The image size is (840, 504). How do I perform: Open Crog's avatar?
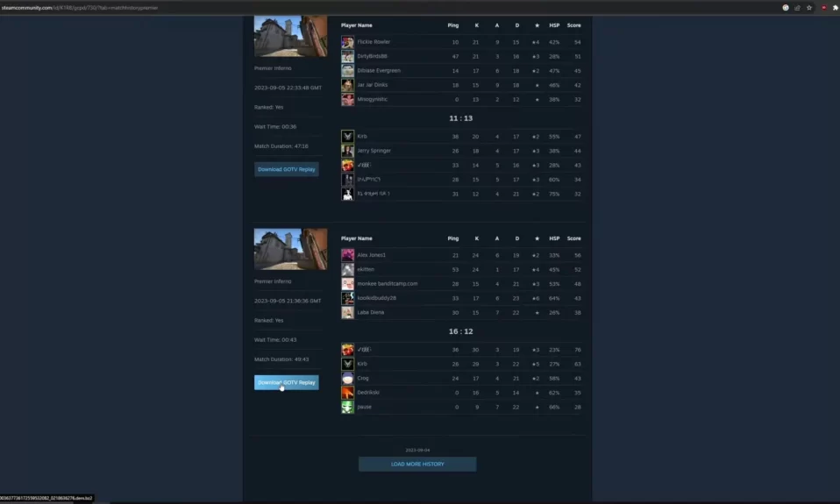click(348, 378)
